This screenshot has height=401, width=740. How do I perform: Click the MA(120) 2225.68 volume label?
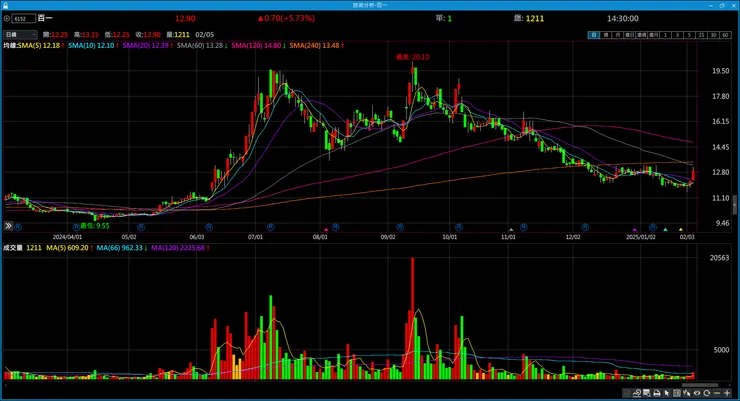coord(180,248)
